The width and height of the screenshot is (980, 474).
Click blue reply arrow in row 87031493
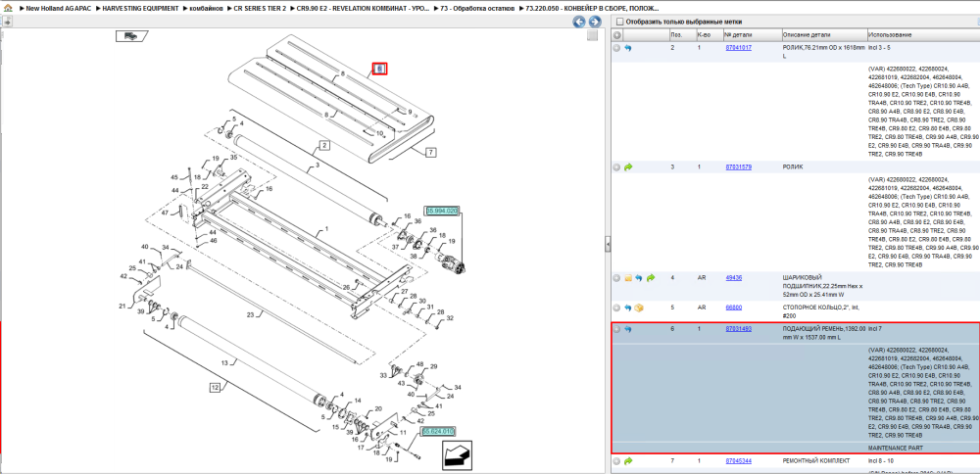[x=628, y=329]
